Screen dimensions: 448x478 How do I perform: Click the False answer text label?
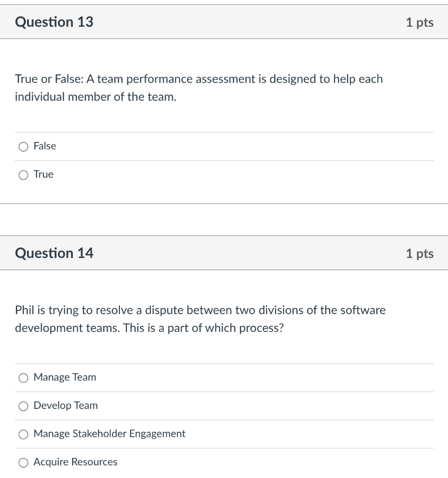pyautogui.click(x=44, y=146)
